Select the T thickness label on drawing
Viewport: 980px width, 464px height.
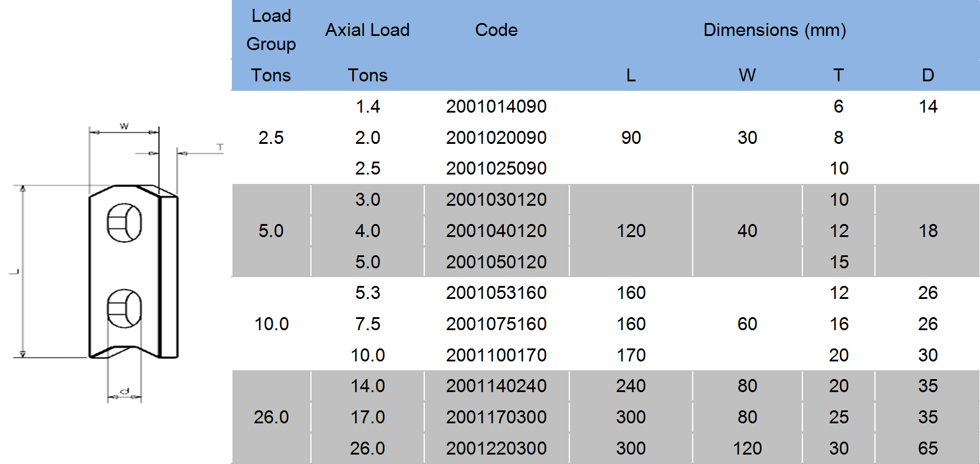click(220, 147)
